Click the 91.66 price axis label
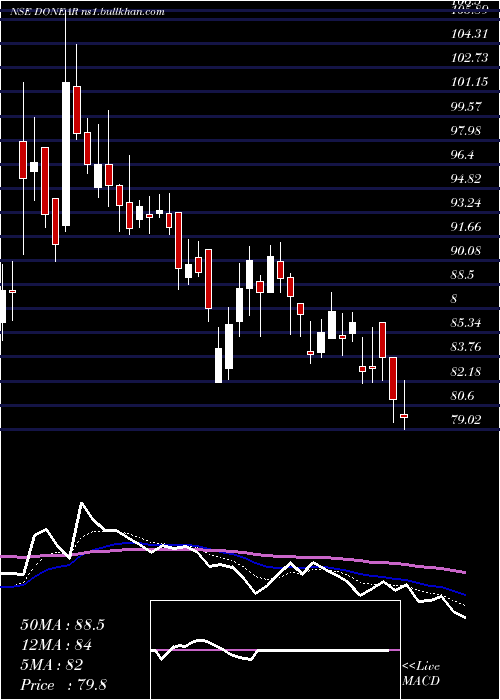Viewport: 500px width, 700px height. tap(467, 227)
